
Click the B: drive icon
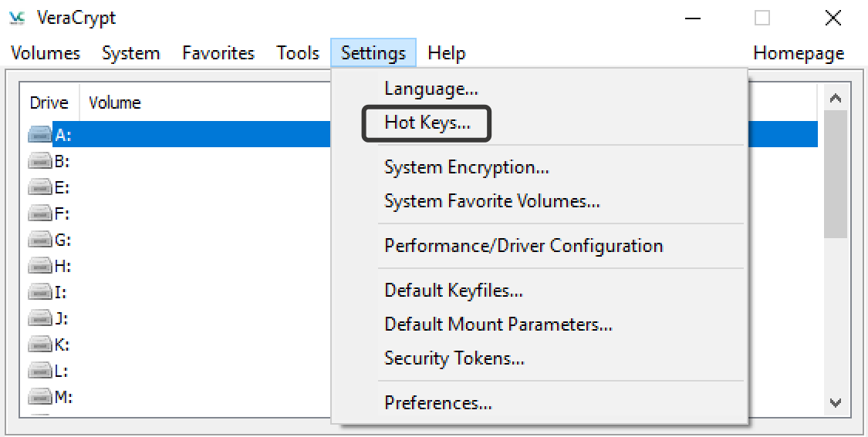pos(40,161)
